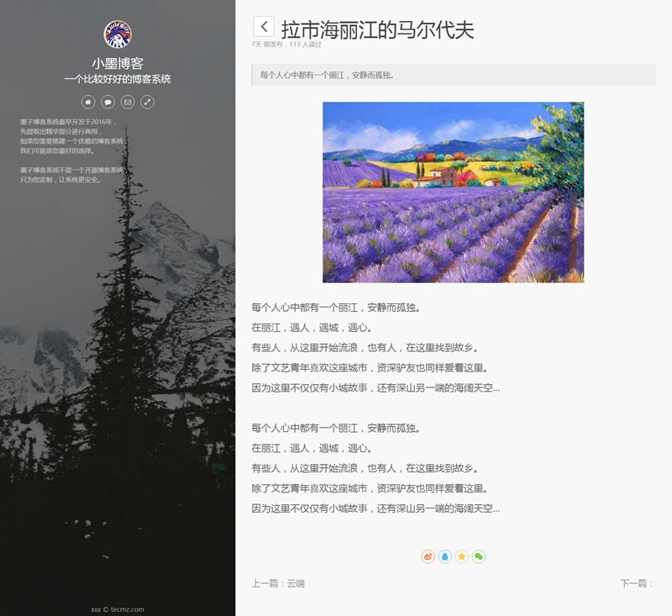Click the email envelope icon in the sidebar
672x616 pixels.
pos(128,102)
